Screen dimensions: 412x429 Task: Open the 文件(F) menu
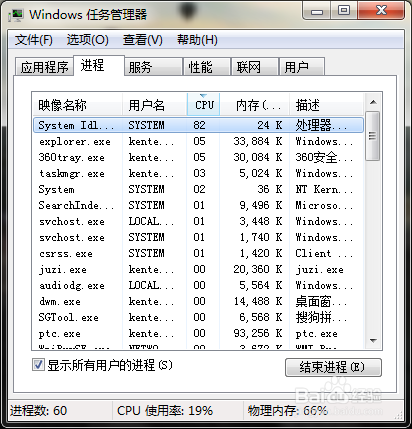[x=34, y=40]
